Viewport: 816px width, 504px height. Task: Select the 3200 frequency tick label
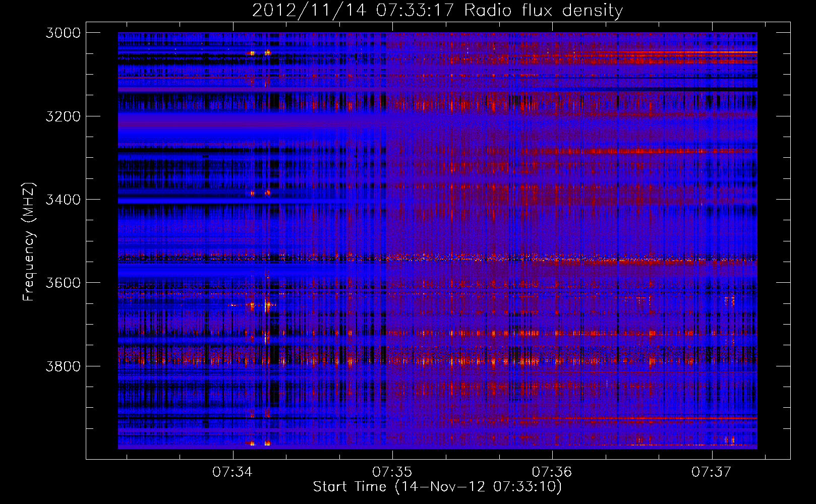point(63,116)
